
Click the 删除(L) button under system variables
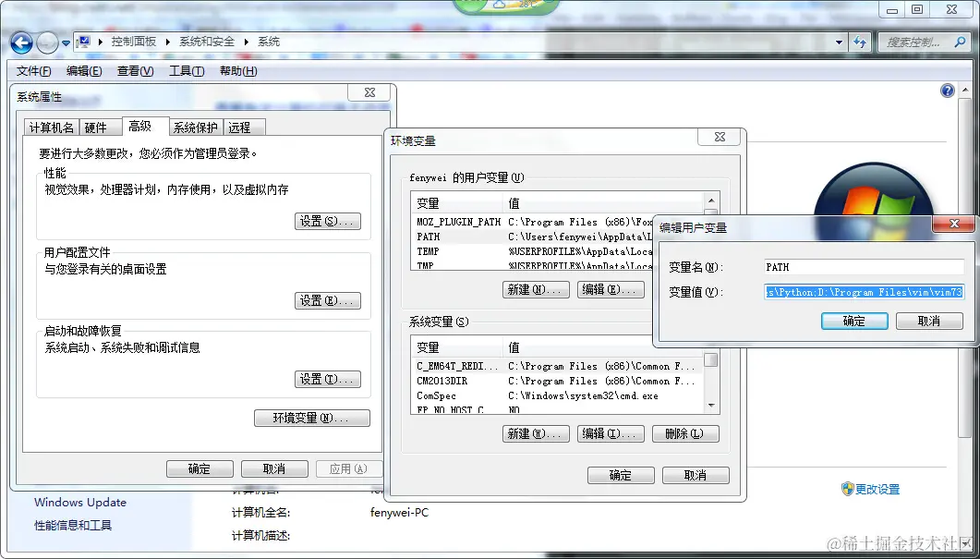pyautogui.click(x=684, y=433)
